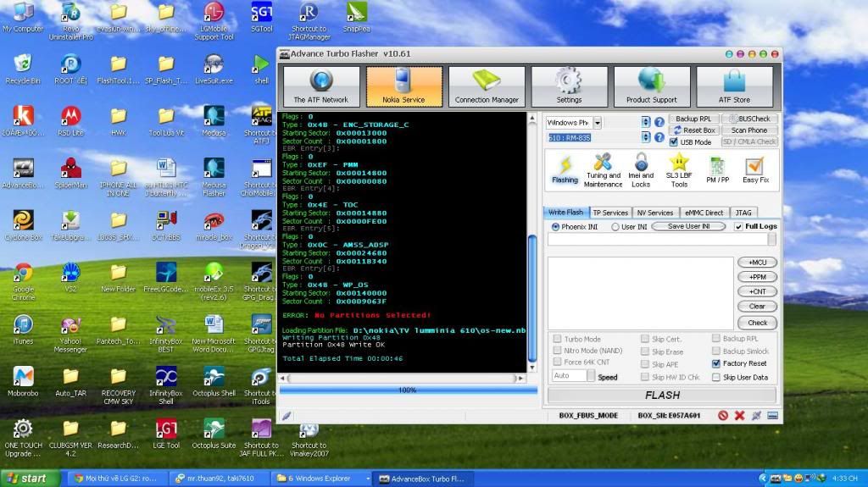Open the Auto speed dropdown
Viewport: 868px width, 487px height.
tap(591, 376)
